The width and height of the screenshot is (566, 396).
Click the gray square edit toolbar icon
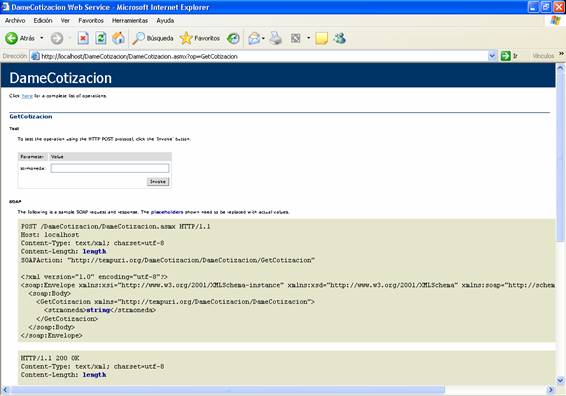click(296, 38)
